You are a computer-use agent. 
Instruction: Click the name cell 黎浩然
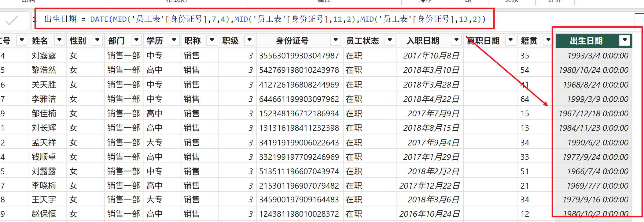tap(44, 70)
